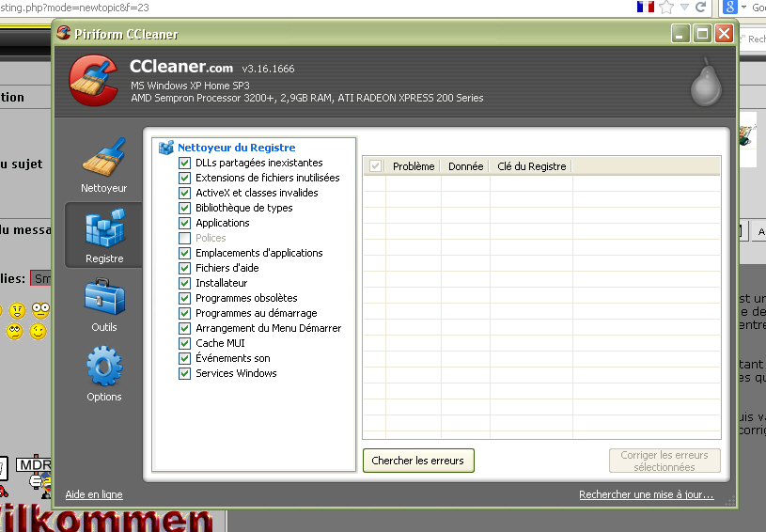Click the French flag icon in browser
Viewport: 766px width, 532px height.
pos(646,7)
